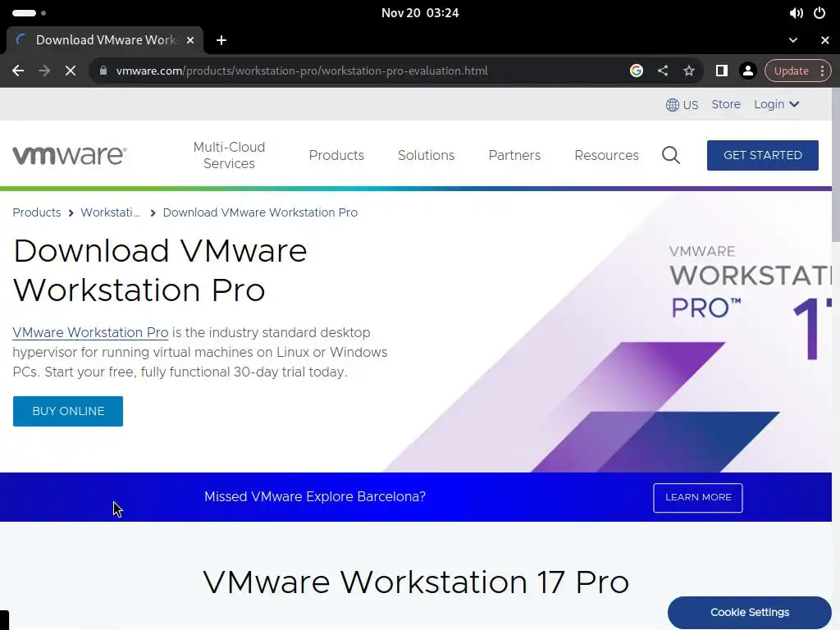Click the Chrome Update button
This screenshot has height=630, width=840.
pyautogui.click(x=791, y=71)
